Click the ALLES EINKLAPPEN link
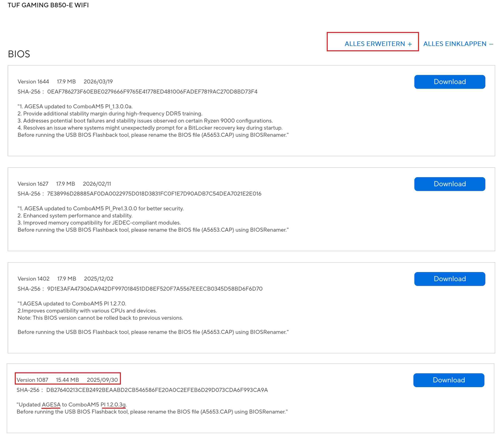This screenshot has height=440, width=504. pyautogui.click(x=455, y=44)
